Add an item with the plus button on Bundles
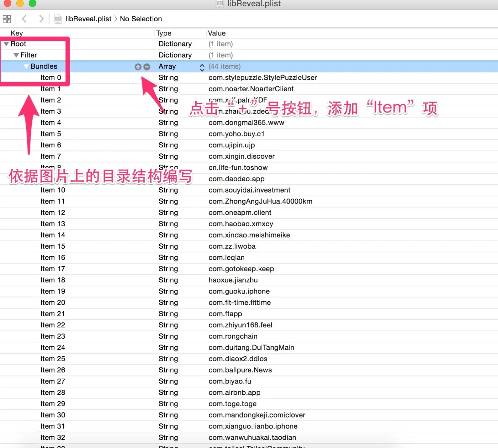498x448 pixels. point(138,67)
